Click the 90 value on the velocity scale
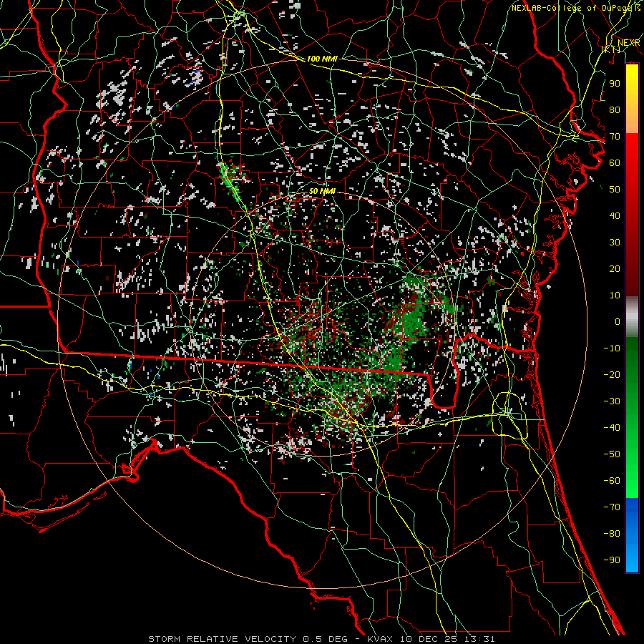Screen dimensions: 644x644 coord(615,84)
